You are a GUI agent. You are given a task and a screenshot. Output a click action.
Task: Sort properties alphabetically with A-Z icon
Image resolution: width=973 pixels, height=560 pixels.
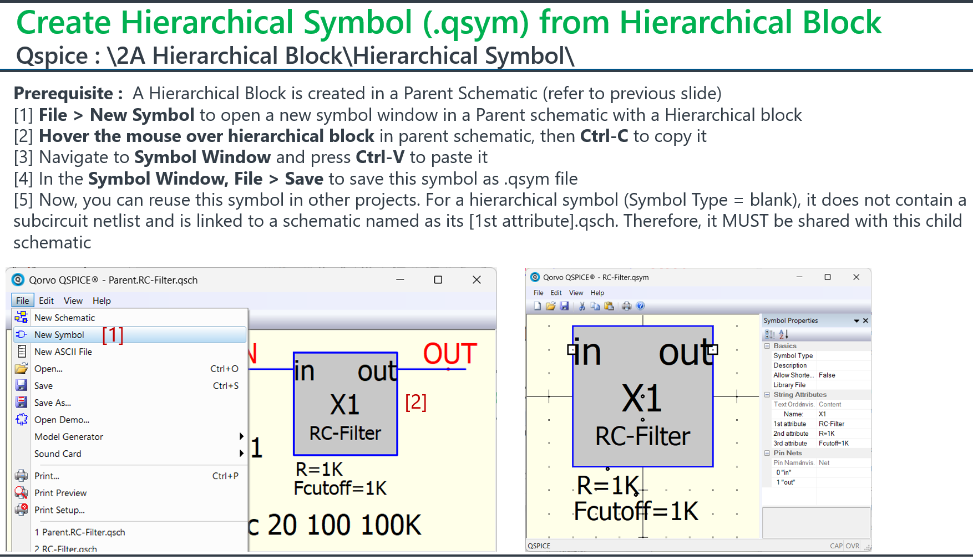click(783, 334)
